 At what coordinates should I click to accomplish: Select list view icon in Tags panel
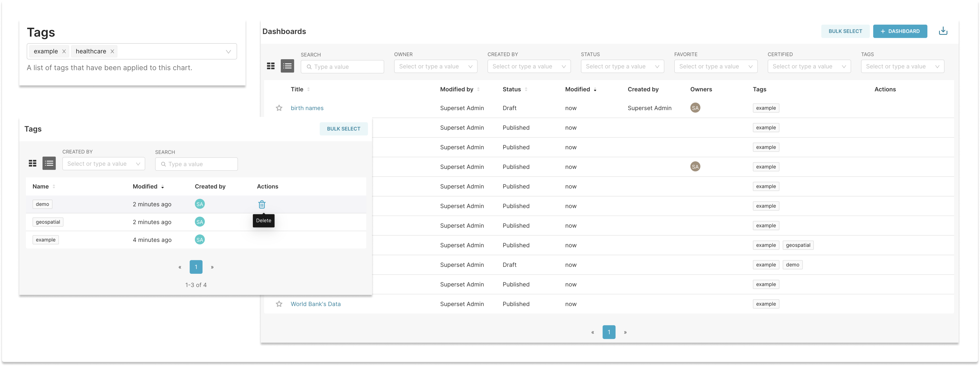point(49,164)
